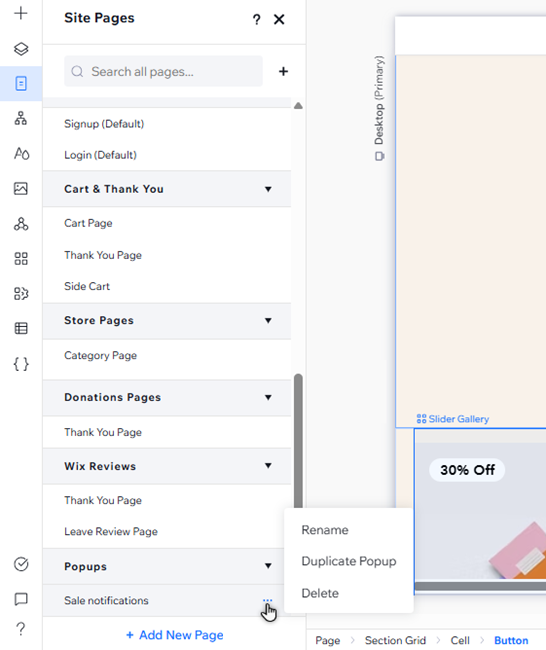Collapse the Donations Pages section

pos(268,398)
